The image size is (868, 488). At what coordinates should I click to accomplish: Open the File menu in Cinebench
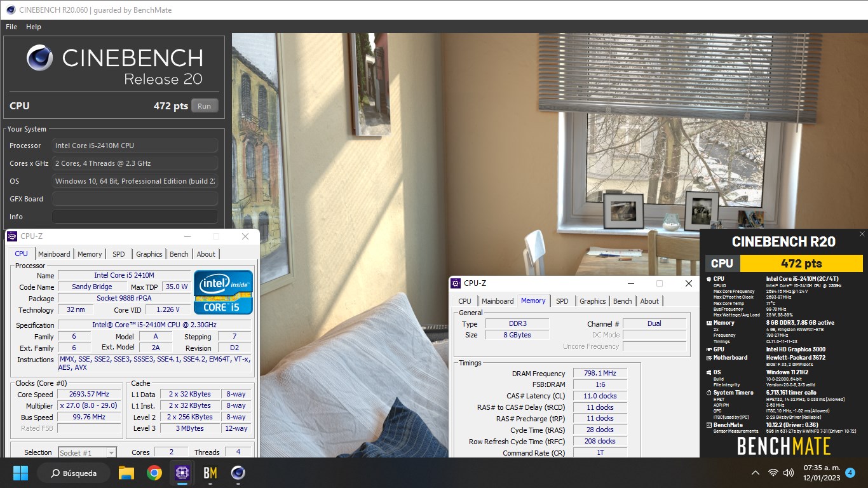coord(11,27)
